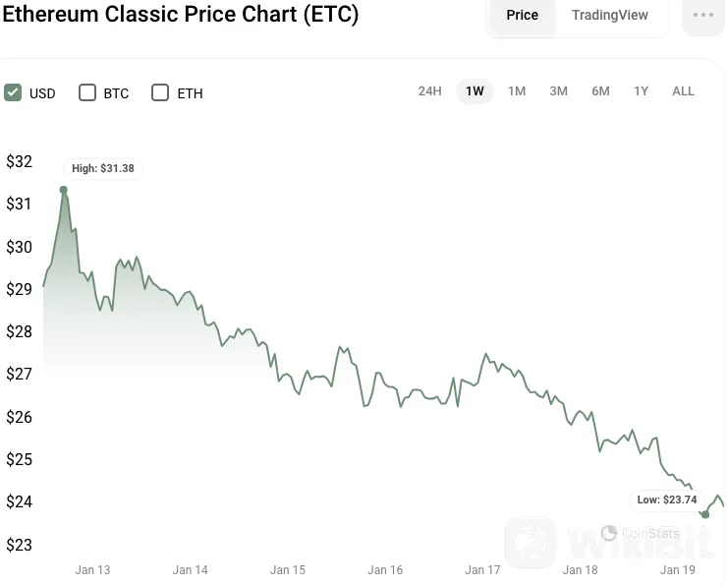Open the three-dot more options menu
The height and width of the screenshot is (587, 728).
click(x=703, y=16)
